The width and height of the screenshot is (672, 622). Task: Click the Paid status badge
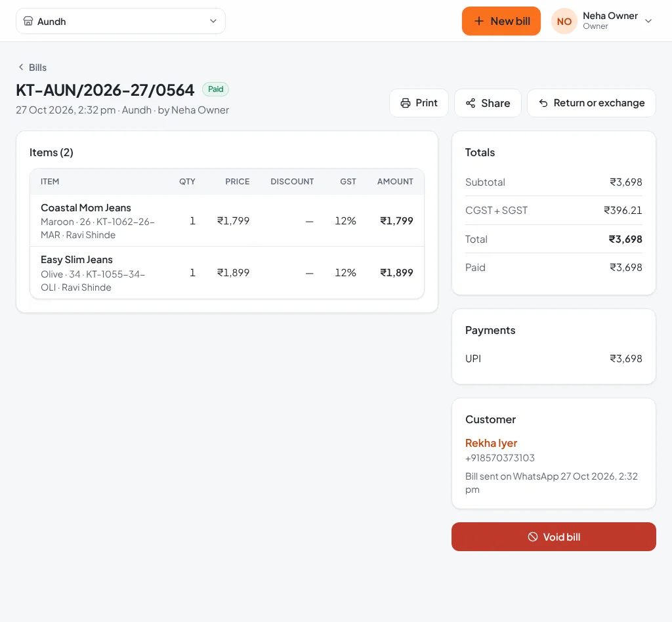point(215,89)
